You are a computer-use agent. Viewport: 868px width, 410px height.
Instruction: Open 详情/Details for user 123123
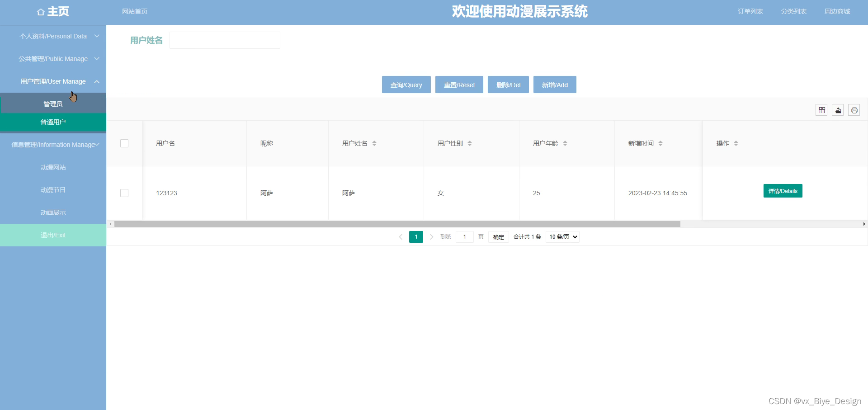click(x=783, y=191)
